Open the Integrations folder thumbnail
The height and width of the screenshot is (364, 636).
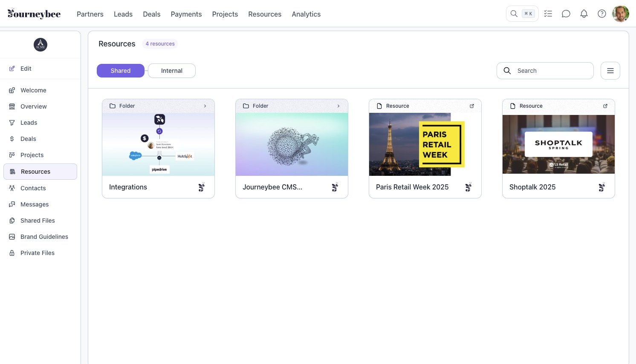point(158,144)
